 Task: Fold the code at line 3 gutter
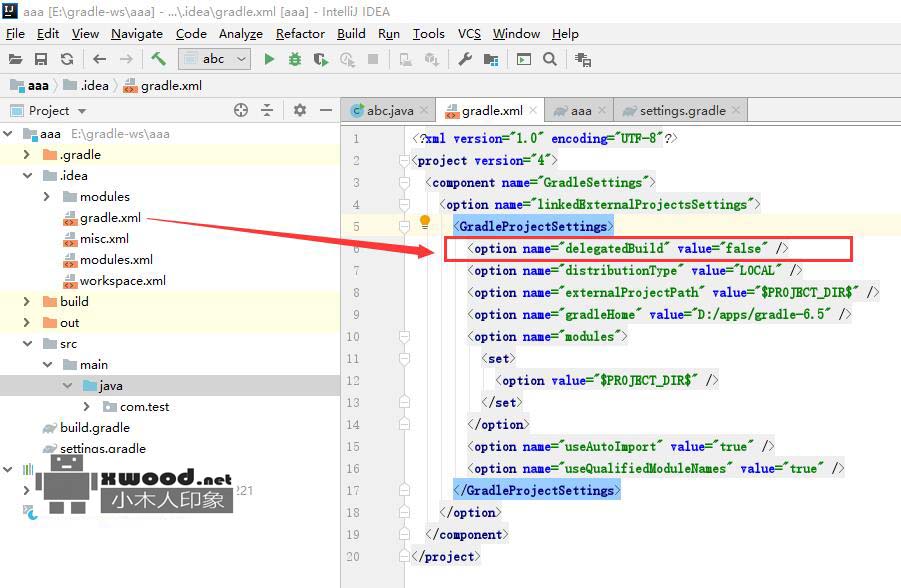click(405, 183)
